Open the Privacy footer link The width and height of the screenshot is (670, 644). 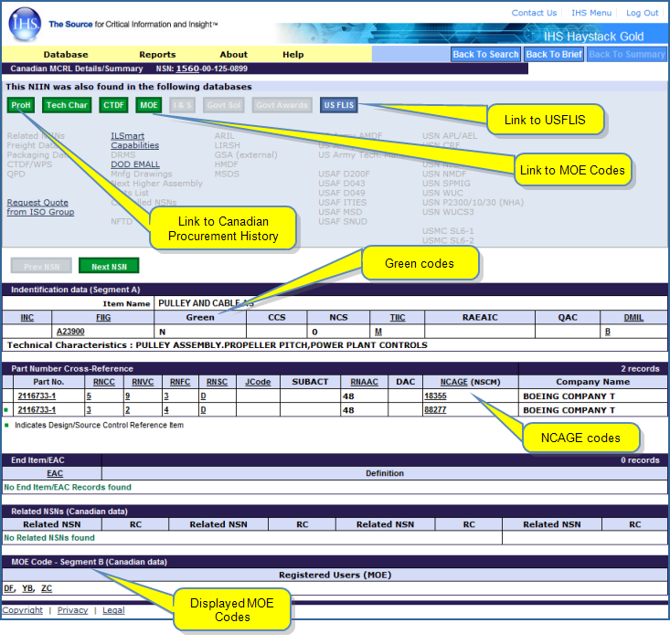pyautogui.click(x=72, y=610)
